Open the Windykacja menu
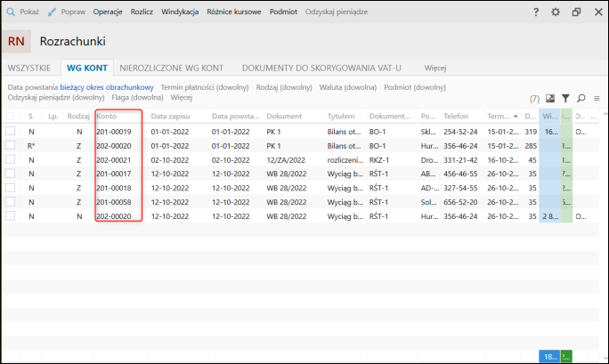Screen dimensions: 609x364 (180, 12)
